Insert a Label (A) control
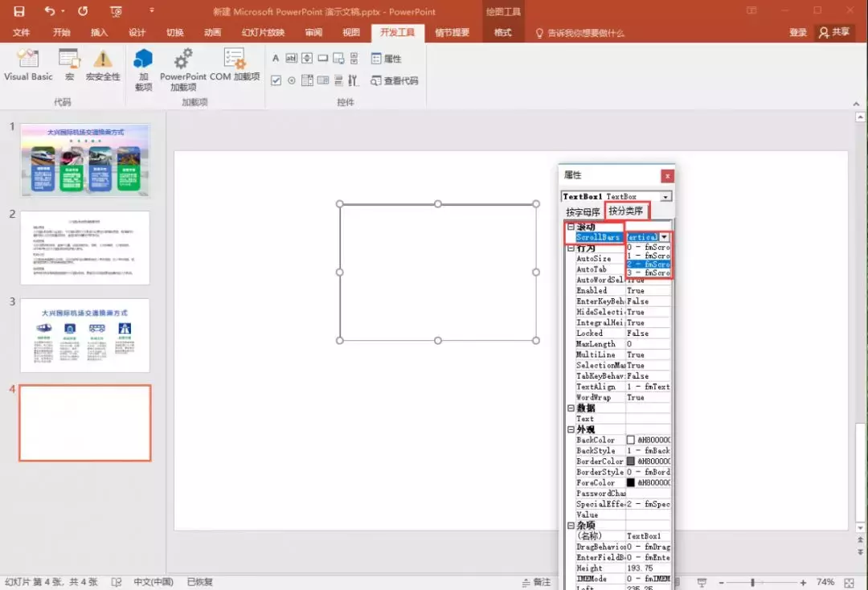The width and height of the screenshot is (868, 590). tap(276, 58)
